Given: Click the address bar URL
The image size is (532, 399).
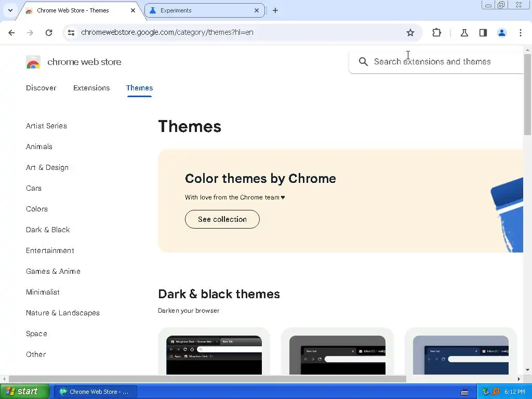Looking at the screenshot, I should pos(167,33).
